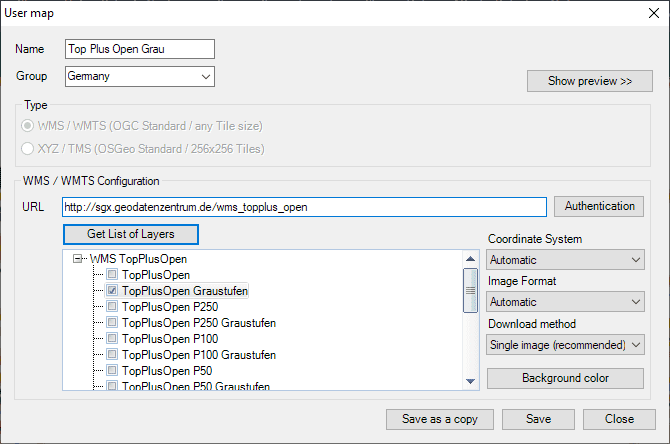The image size is (670, 444).
Task: Click the layer list scroll-down arrow
Action: tap(470, 381)
